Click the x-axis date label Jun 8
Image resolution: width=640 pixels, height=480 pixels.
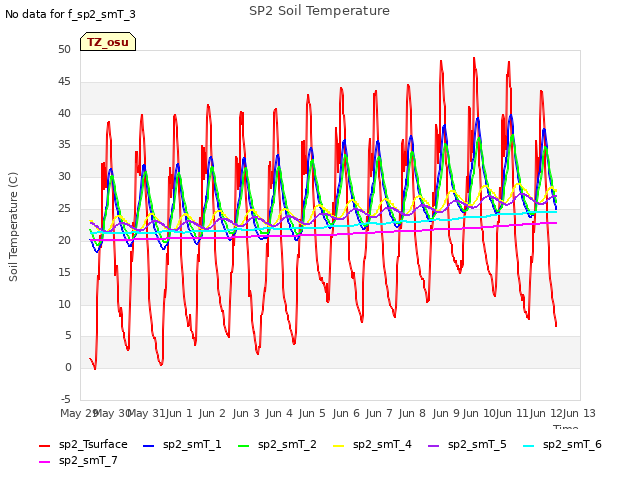(412, 413)
